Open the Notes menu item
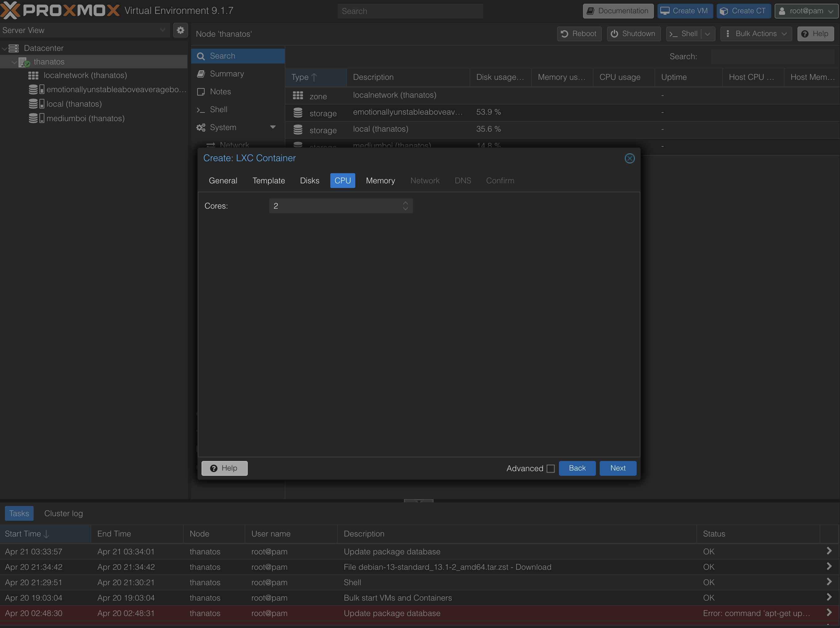Image resolution: width=840 pixels, height=628 pixels. 238,92
